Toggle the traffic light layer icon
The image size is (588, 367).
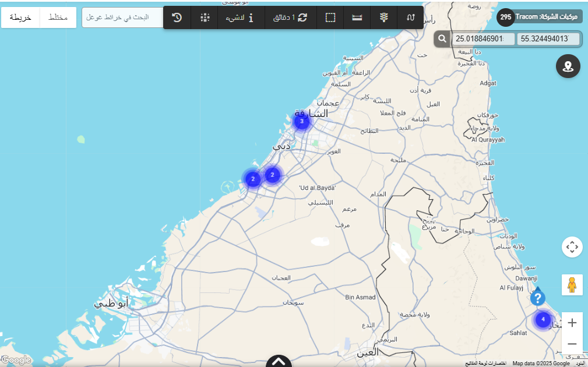pos(384,17)
